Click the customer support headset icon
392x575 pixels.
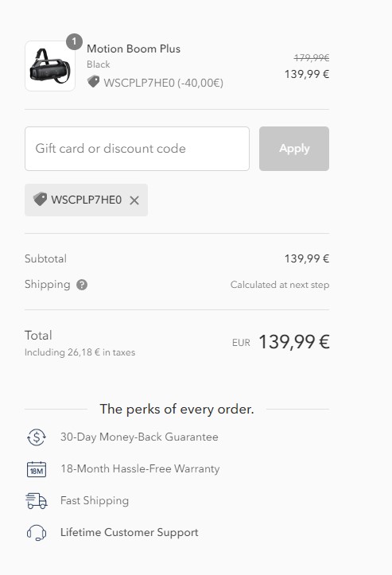(37, 533)
